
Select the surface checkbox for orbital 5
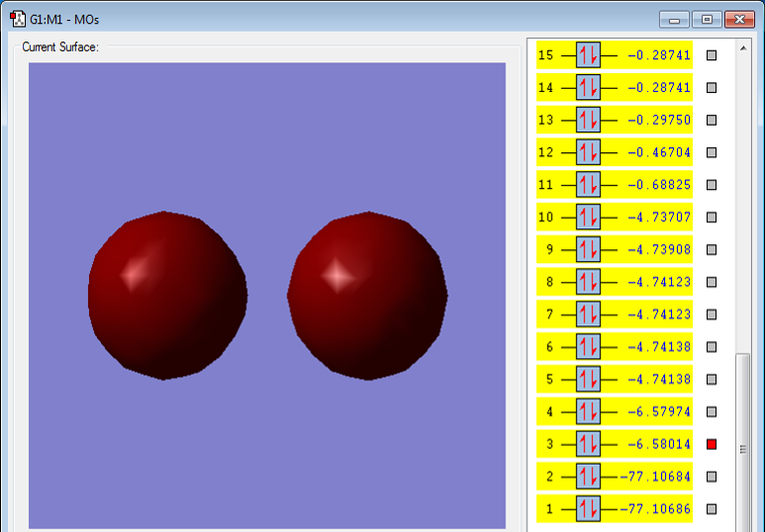tap(712, 380)
